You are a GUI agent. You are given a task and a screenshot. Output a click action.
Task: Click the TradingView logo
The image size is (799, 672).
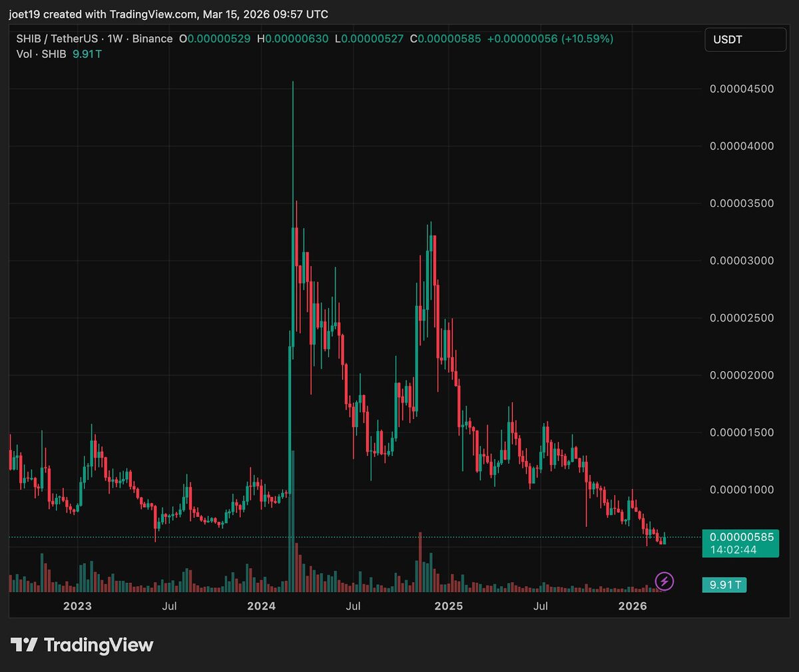[81, 645]
